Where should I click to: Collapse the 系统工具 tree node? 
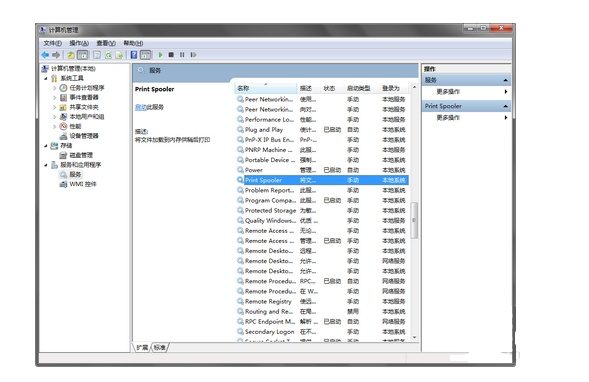tap(46, 79)
